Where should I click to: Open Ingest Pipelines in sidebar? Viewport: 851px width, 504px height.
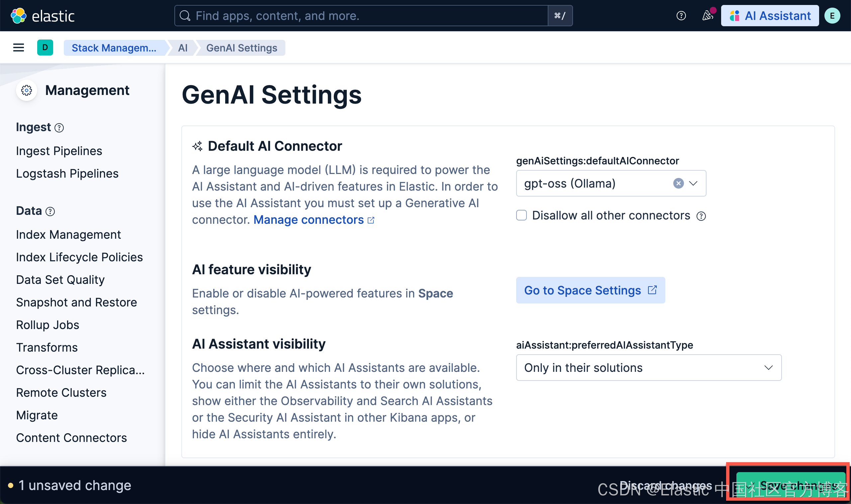tap(59, 151)
